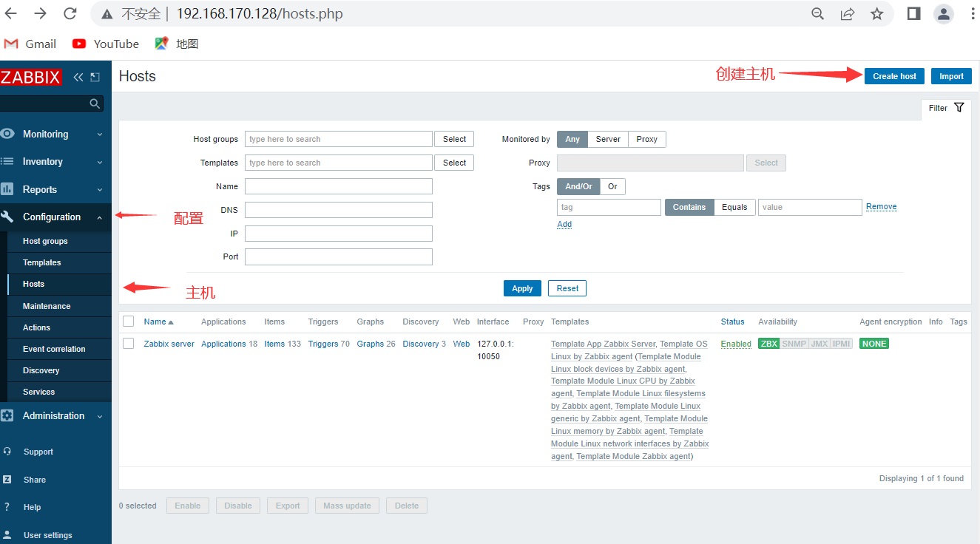Collapse the sidebar with the double-chevron icon
The width and height of the screenshot is (980, 544).
coord(78,77)
